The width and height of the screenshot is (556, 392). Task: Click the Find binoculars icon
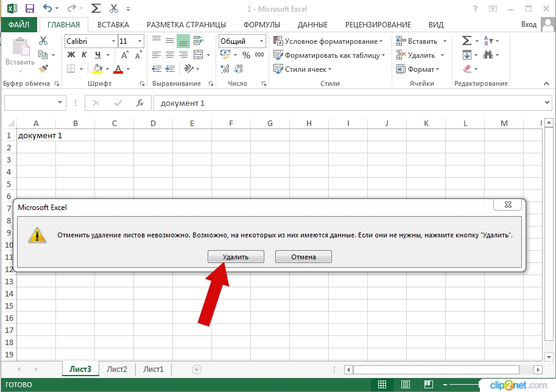[x=488, y=55]
